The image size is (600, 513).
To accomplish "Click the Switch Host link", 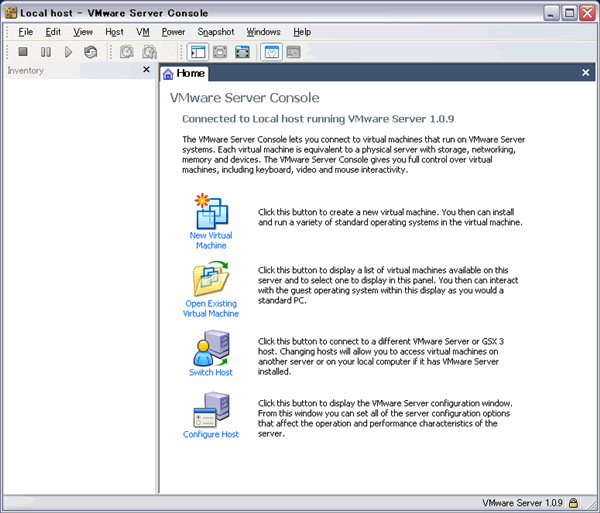I will (x=210, y=372).
